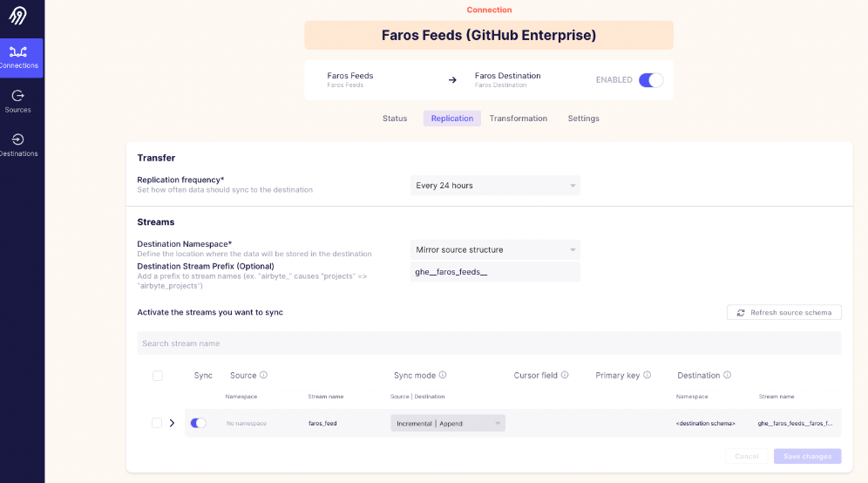868x483 pixels.
Task: Click the Faros Feeds source link
Action: [x=349, y=76]
